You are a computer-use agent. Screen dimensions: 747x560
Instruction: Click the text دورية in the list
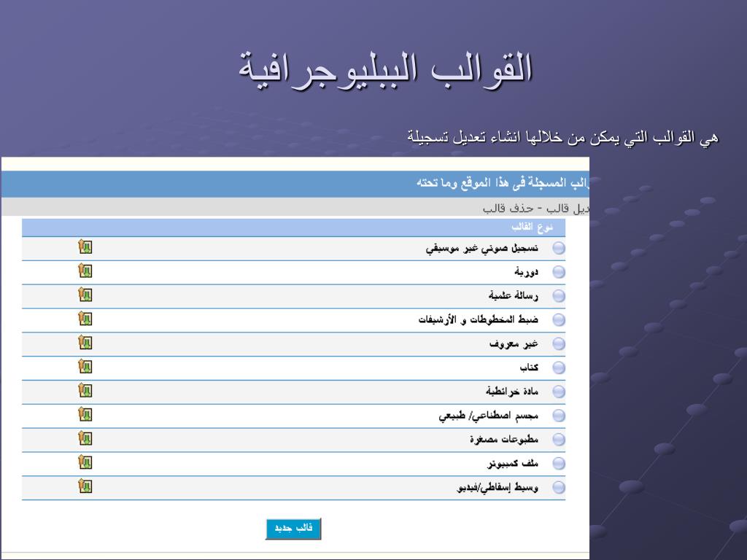click(x=527, y=272)
